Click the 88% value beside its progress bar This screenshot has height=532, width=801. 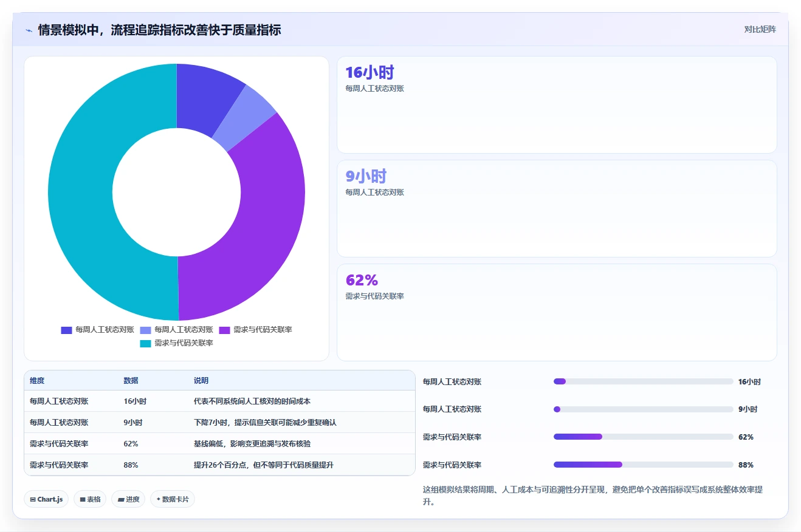746,465
